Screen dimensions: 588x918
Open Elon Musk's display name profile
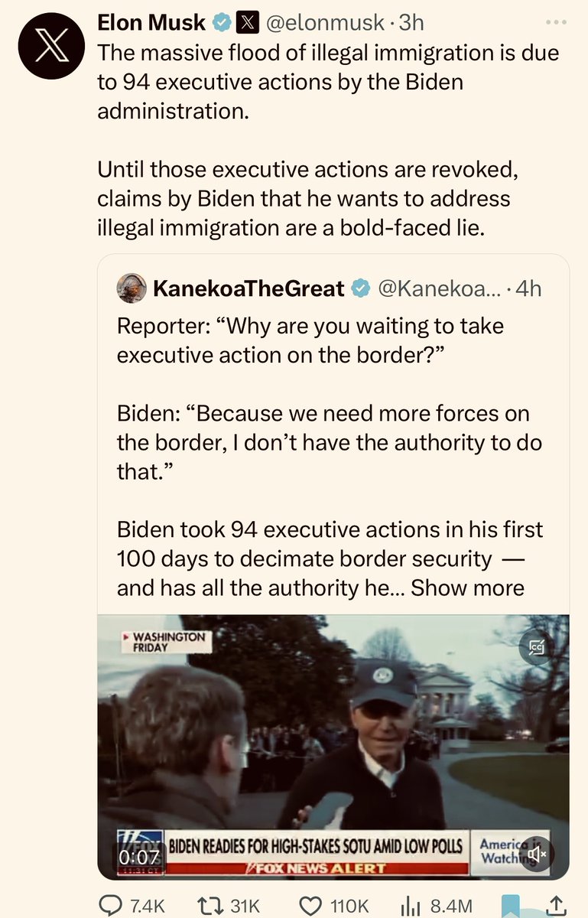coord(151,24)
